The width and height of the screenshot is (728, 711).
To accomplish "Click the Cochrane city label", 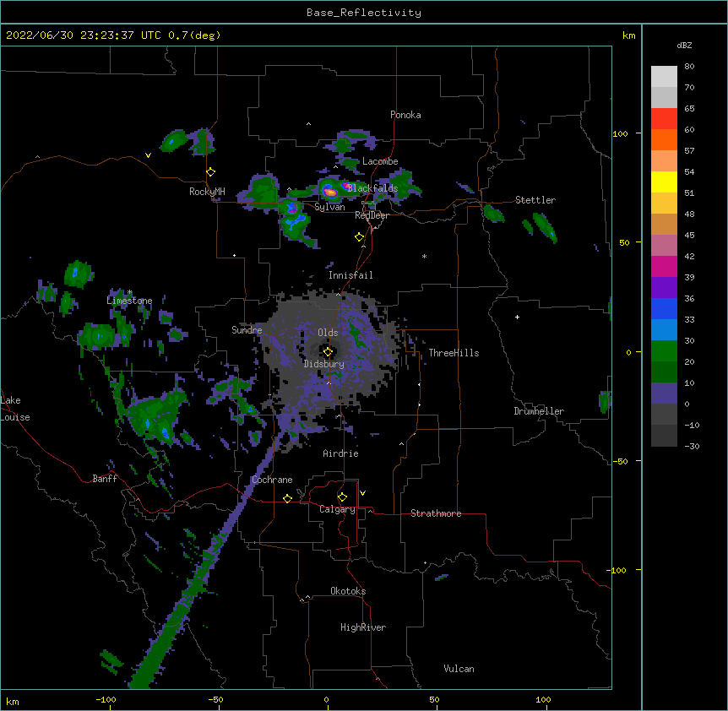I will tap(272, 480).
